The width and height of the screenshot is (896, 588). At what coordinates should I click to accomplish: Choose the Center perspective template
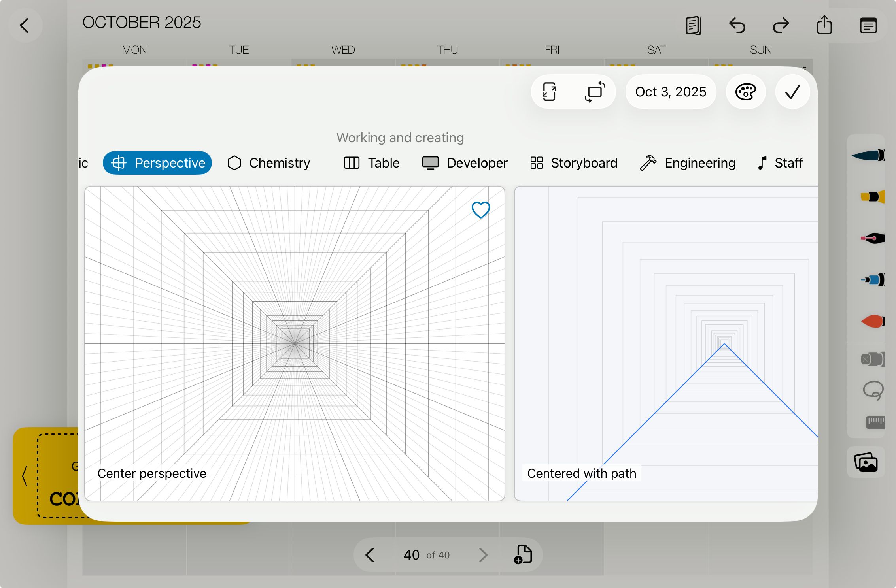tap(295, 343)
